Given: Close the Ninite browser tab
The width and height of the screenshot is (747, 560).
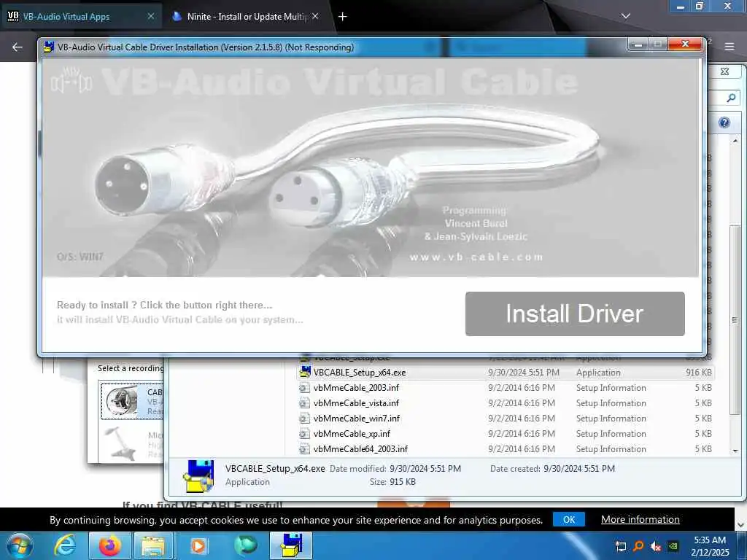Looking at the screenshot, I should [x=315, y=16].
